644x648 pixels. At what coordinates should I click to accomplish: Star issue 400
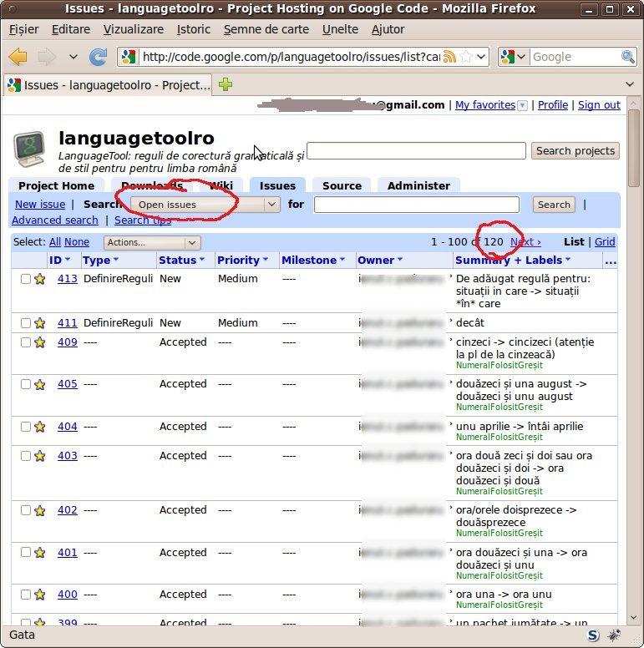pyautogui.click(x=40, y=595)
